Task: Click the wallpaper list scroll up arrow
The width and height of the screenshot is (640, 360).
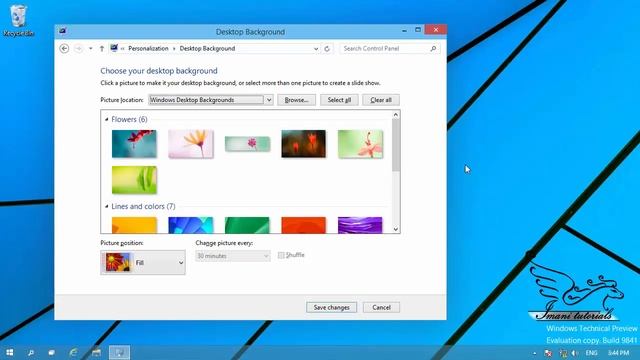Action: click(396, 115)
